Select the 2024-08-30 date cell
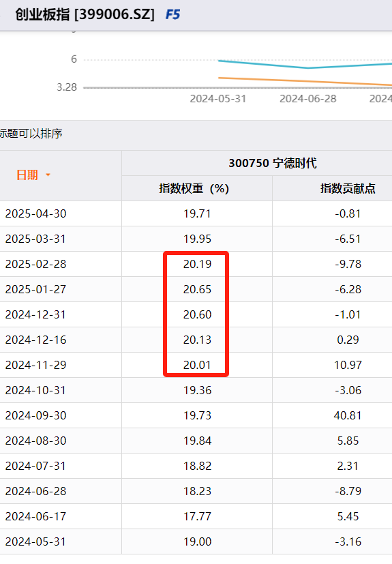Viewport: 392px width, 564px height. tap(36, 441)
